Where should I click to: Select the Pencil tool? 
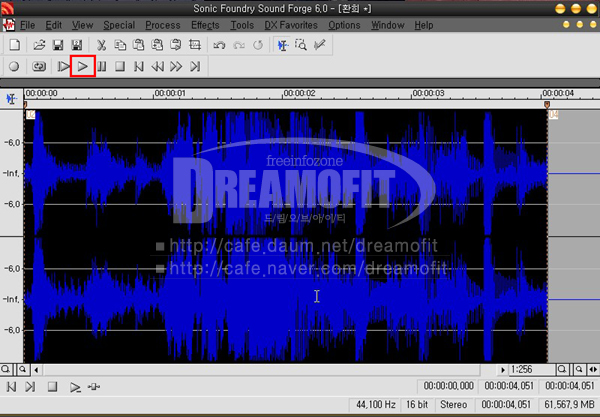320,45
